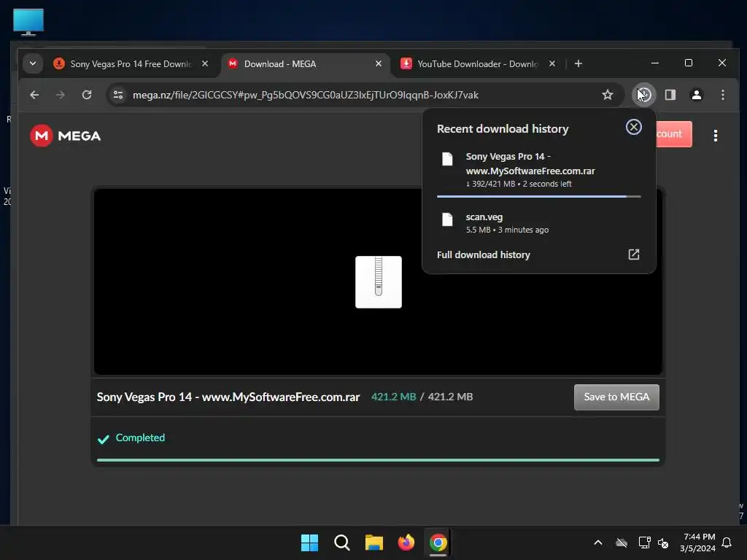Image resolution: width=747 pixels, height=560 pixels.
Task: Toggle Chrome downloads button
Action: pyautogui.click(x=644, y=95)
